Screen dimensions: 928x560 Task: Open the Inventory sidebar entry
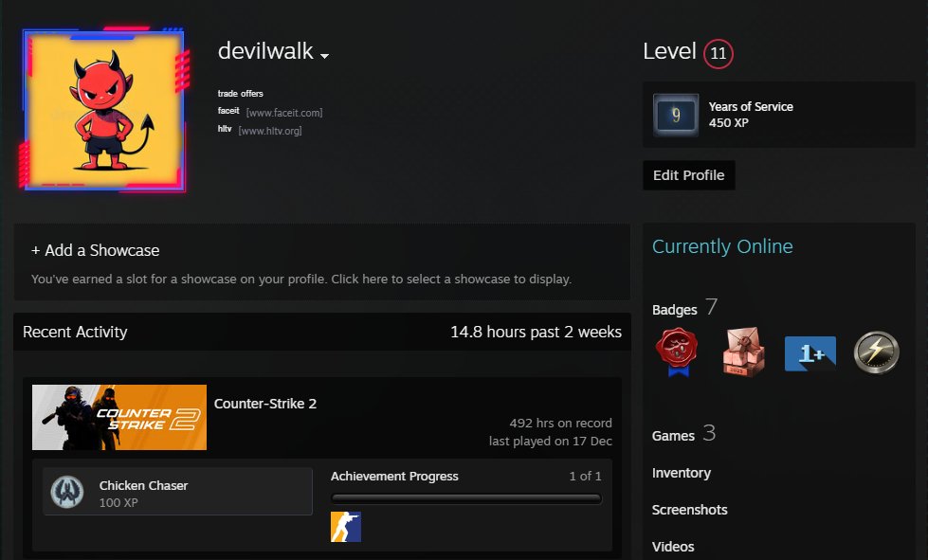(x=682, y=473)
